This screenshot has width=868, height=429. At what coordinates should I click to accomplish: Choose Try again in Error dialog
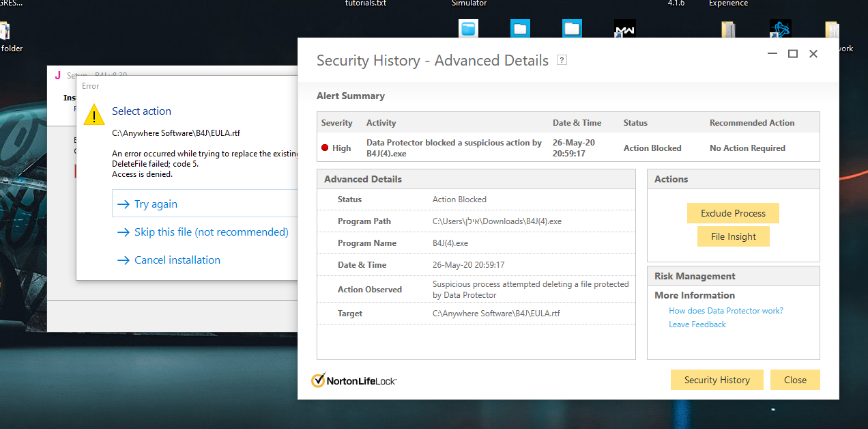click(156, 204)
